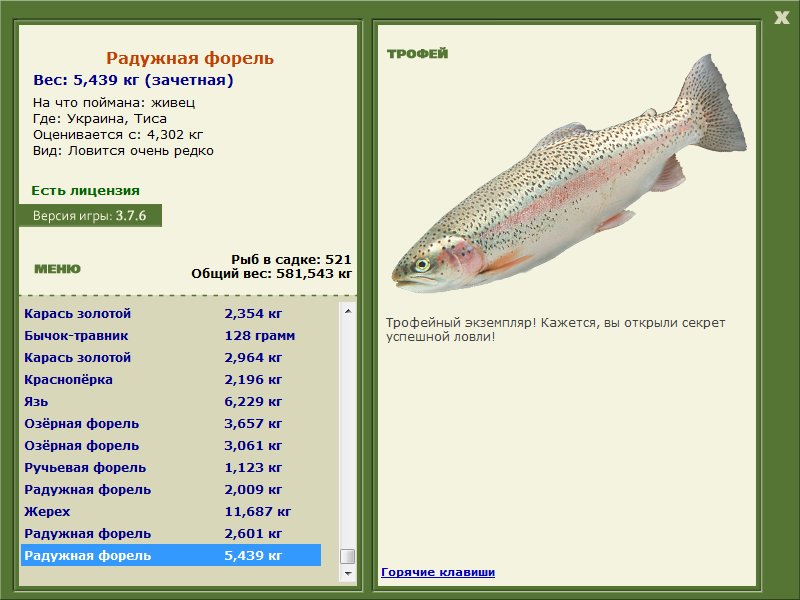
Task: Click the Версия игры: 3.7.6 badge
Action: (x=90, y=215)
